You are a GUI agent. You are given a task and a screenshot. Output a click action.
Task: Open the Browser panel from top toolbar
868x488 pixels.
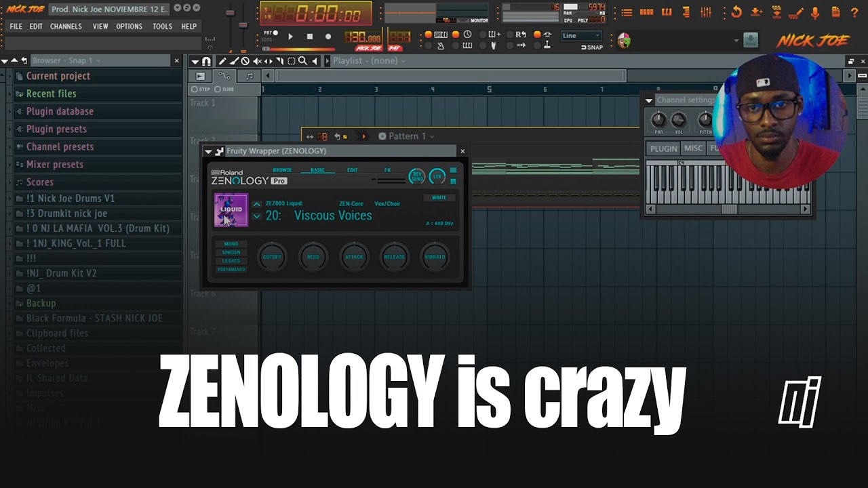coord(686,12)
